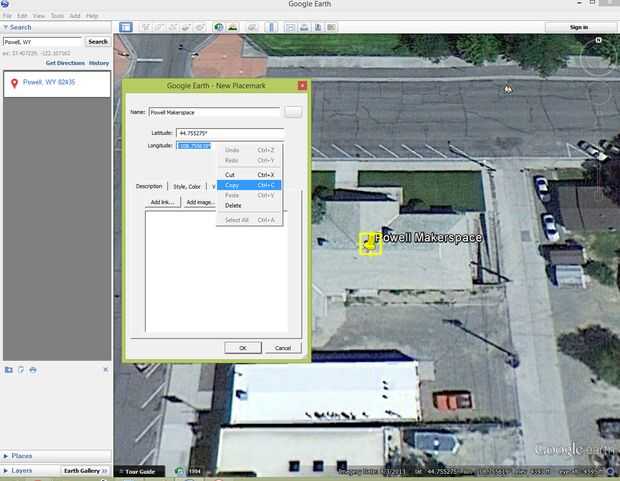
Task: Select the Record a Tour toolbar icon
Action: [200, 27]
